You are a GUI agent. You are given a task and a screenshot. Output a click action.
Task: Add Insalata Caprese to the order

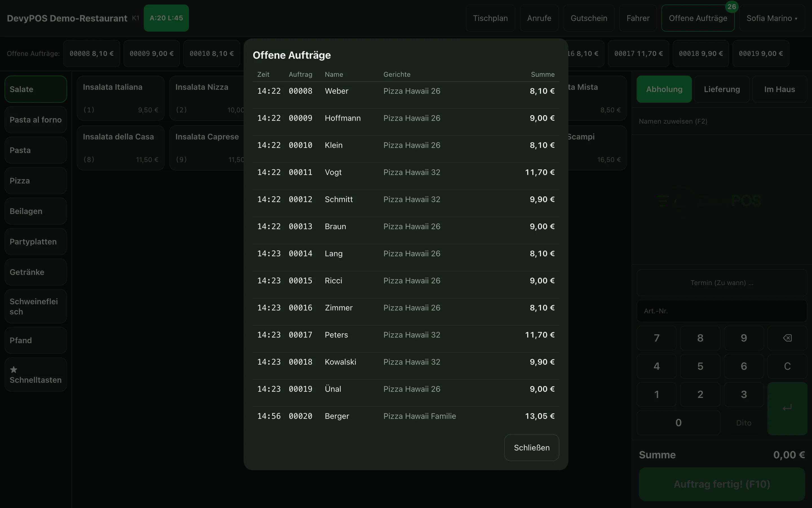(207, 148)
